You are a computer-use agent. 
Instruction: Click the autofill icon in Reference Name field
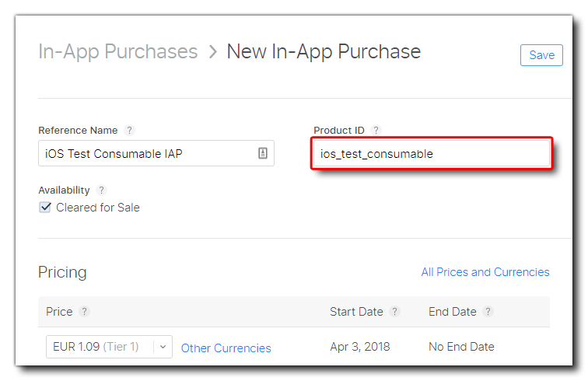[x=263, y=154]
